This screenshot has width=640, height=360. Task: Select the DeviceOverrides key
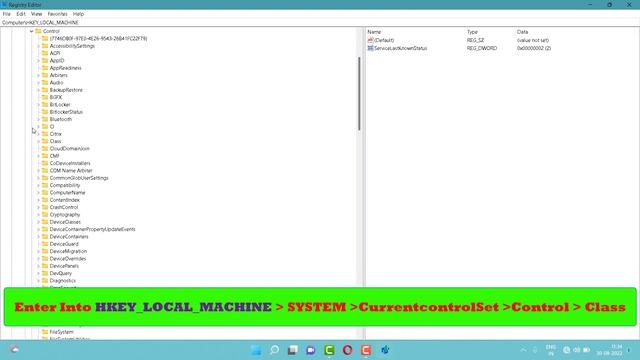[x=68, y=259]
